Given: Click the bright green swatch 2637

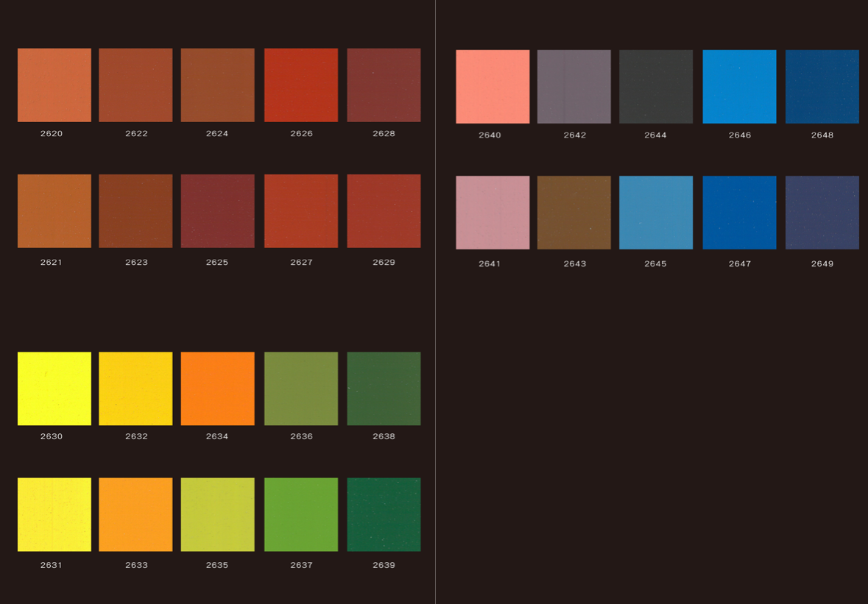Looking at the screenshot, I should click(301, 514).
